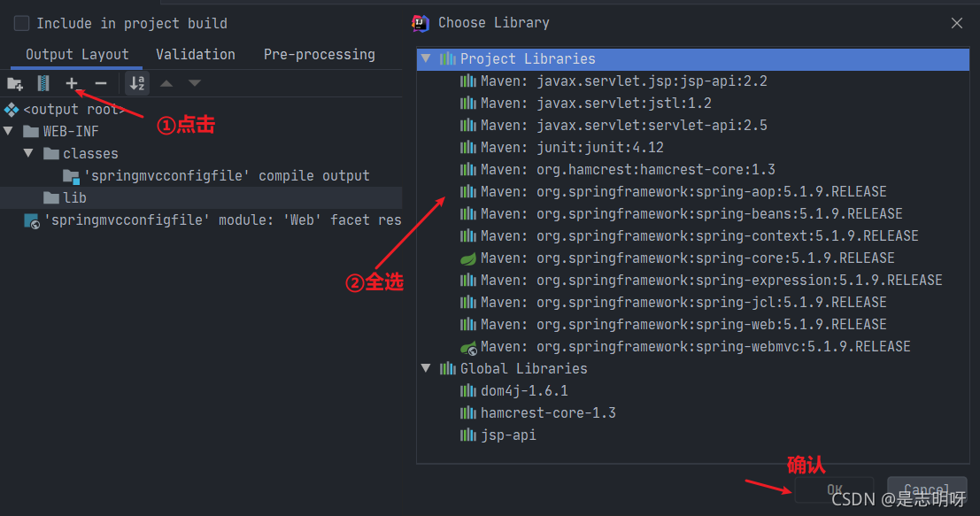Enable Include in project build checkbox

pos(21,23)
